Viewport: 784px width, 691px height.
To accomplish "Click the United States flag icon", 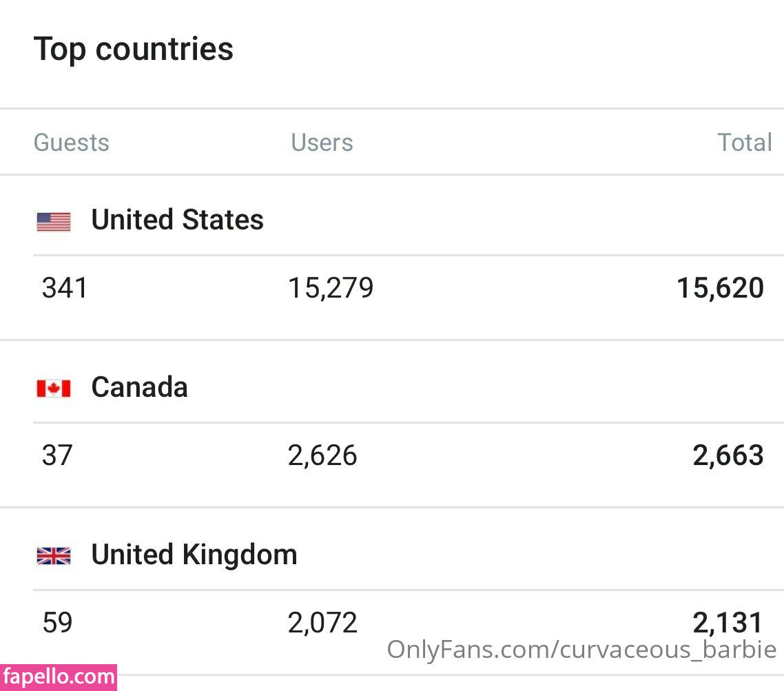I will pyautogui.click(x=54, y=221).
